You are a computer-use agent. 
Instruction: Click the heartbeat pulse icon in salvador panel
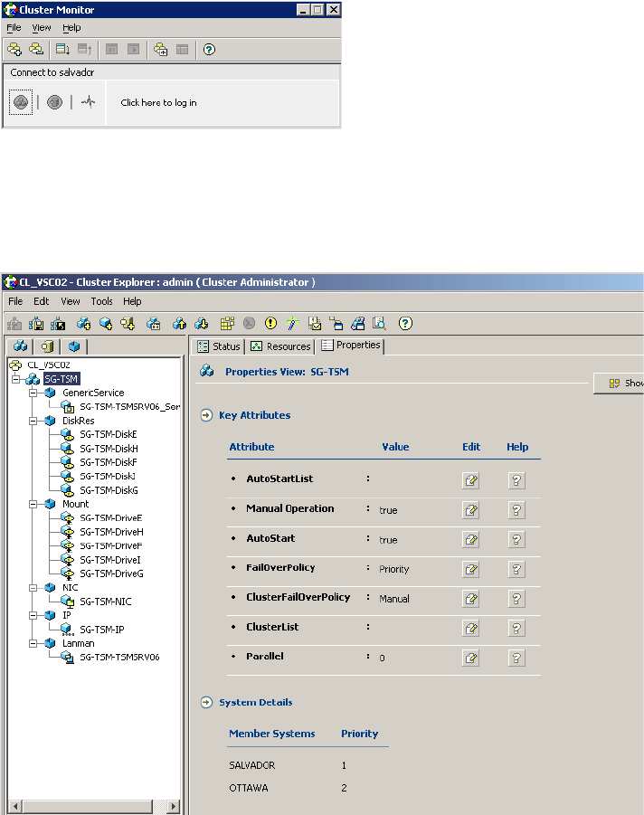click(89, 102)
